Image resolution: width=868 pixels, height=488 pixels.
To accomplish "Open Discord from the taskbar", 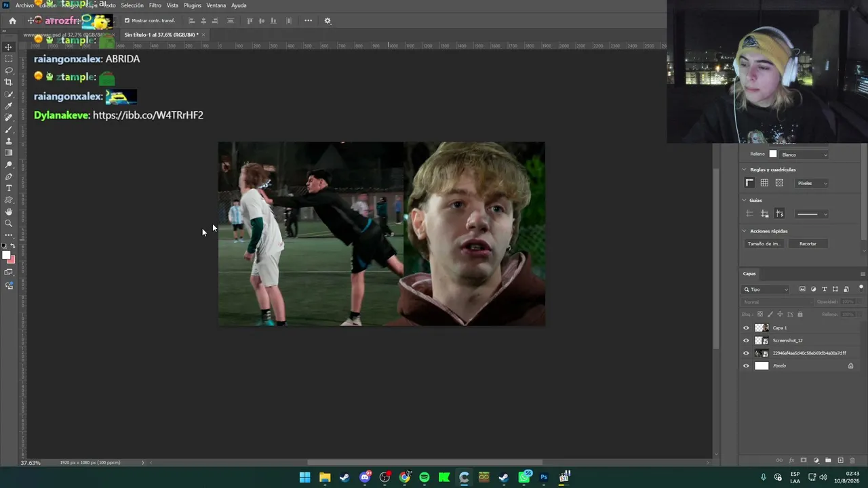I will [x=365, y=477].
